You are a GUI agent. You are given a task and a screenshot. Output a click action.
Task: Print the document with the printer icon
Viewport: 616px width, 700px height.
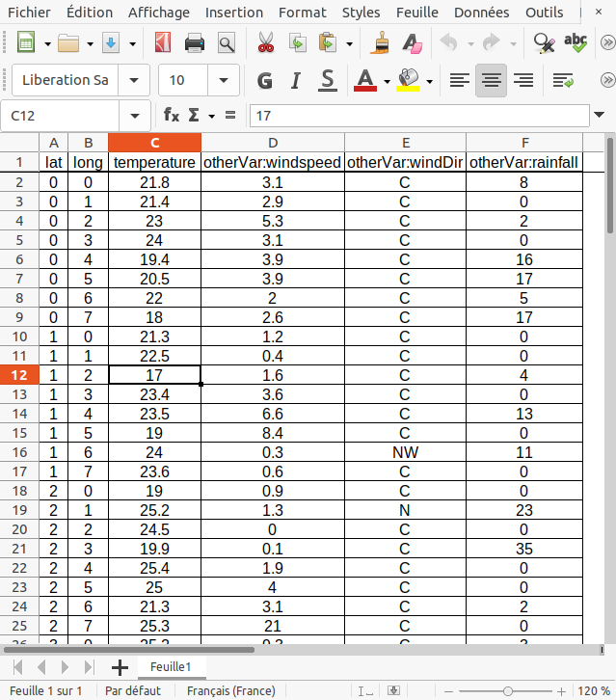coord(195,43)
